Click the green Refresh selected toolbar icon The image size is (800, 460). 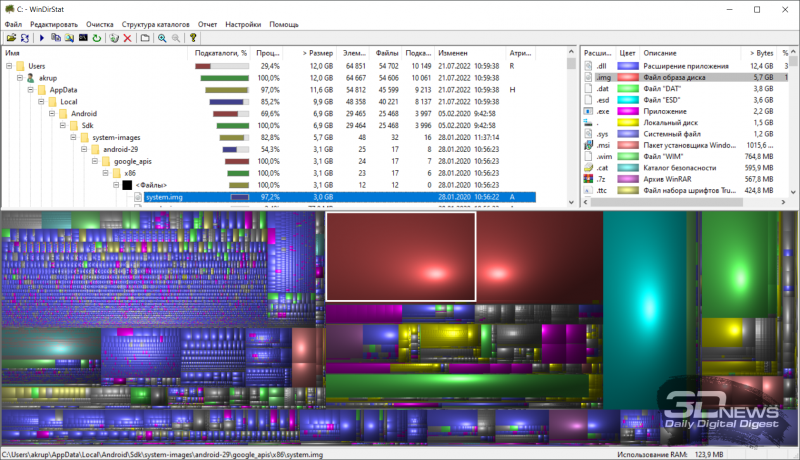tap(96, 37)
